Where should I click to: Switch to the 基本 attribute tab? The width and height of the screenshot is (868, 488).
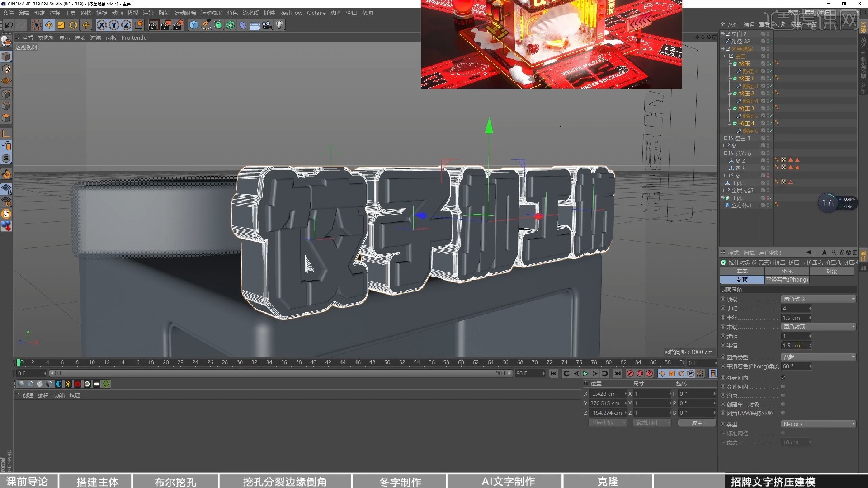(x=742, y=271)
